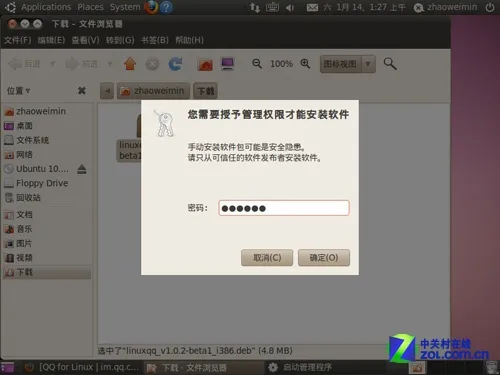Close the sidebar with the X icon
This screenshot has width=500, height=375.
tap(82, 91)
